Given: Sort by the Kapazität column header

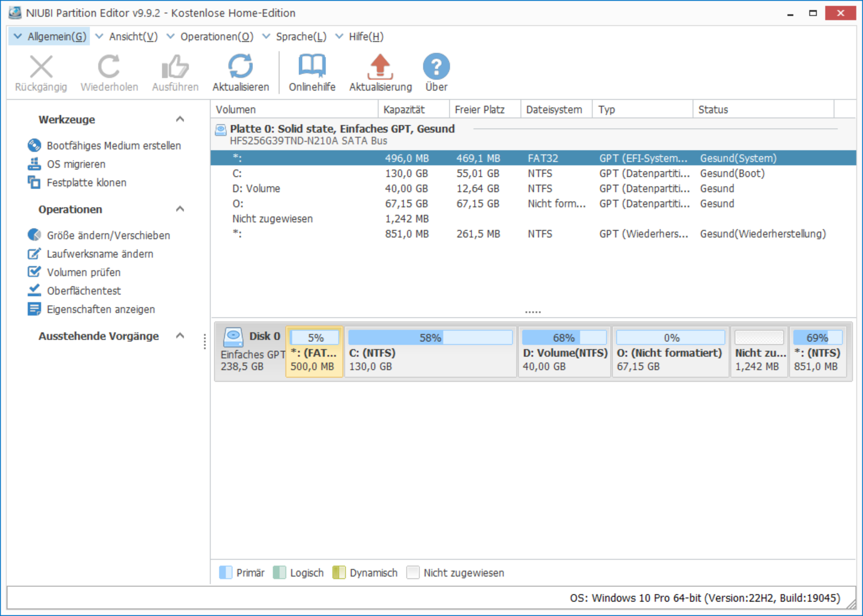Looking at the screenshot, I should coord(414,110).
